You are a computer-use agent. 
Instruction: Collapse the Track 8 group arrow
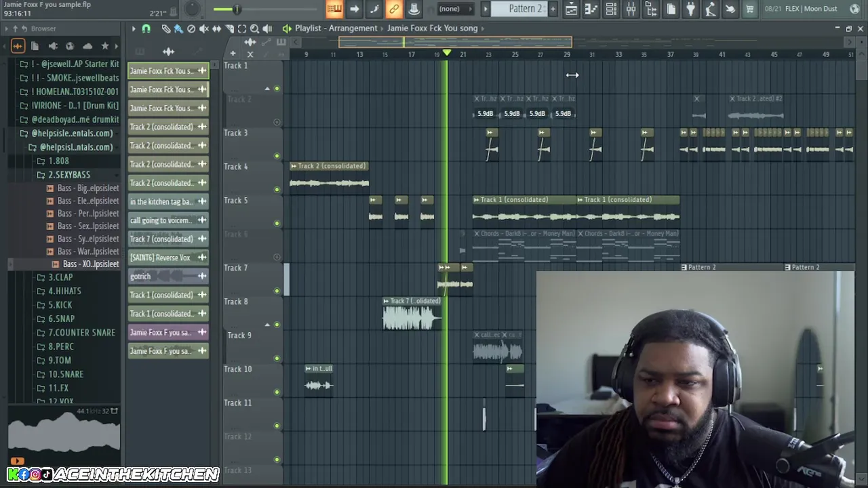point(267,325)
